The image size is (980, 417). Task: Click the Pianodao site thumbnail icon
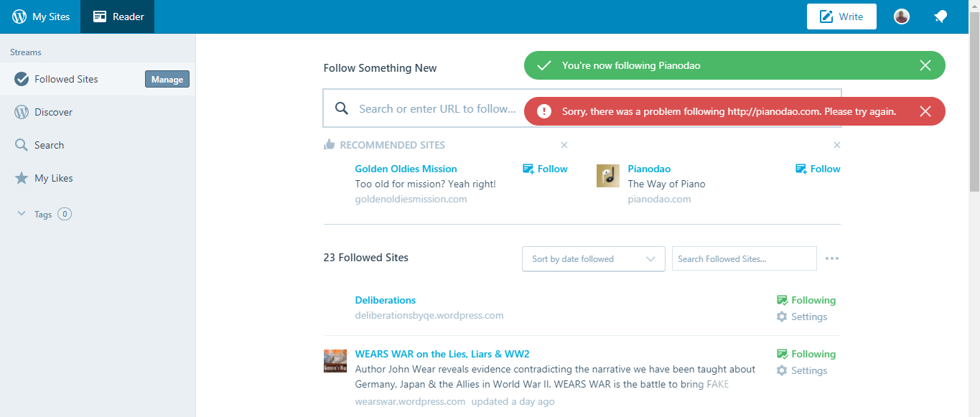click(608, 176)
